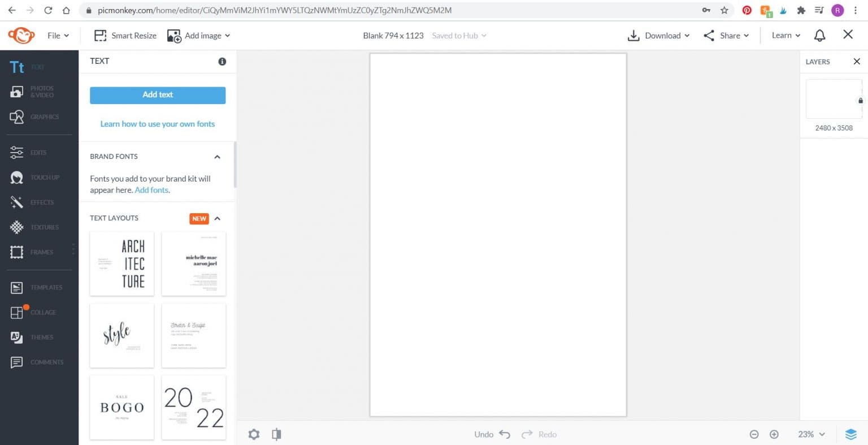The image size is (868, 445).
Task: Click the Blank 794 x 1123 title
Action: click(393, 36)
